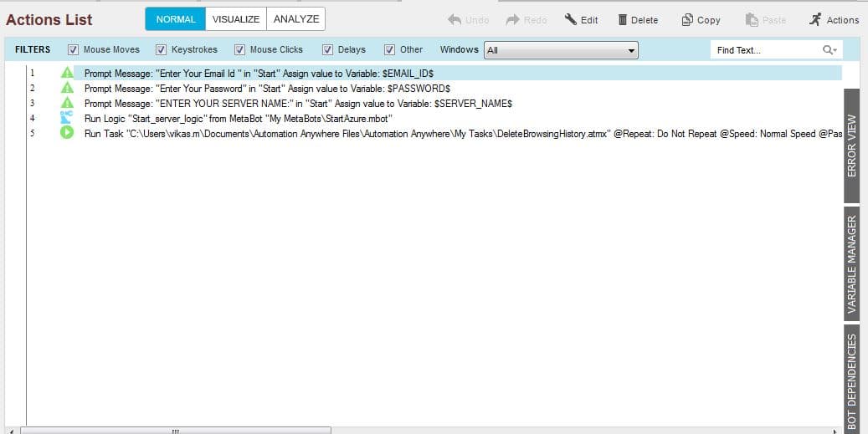
Task: Toggle the Mouse Clicks filter checkbox
Action: [x=239, y=50]
